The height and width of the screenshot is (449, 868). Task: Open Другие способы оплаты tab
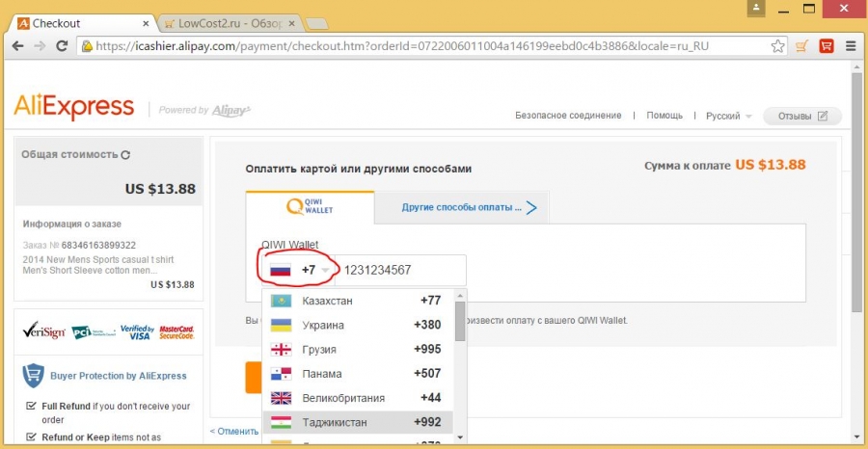coord(462,208)
